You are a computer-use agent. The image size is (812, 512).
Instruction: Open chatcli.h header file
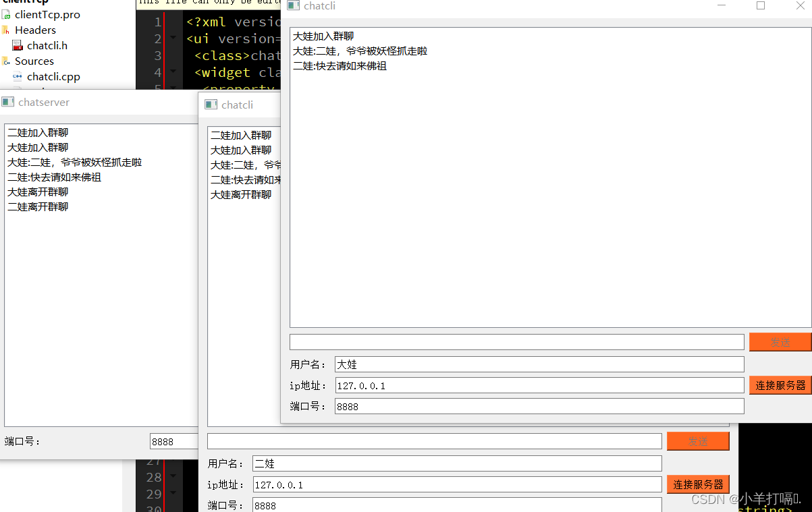pos(47,45)
